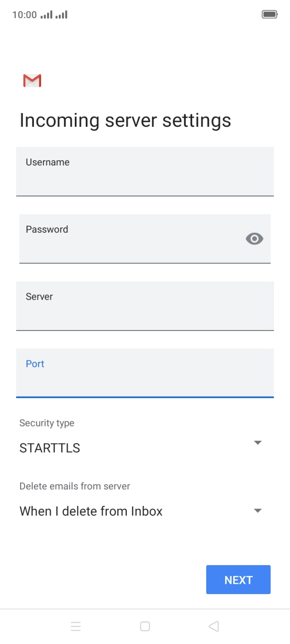
Task: Tap the back button in the navigation bar
Action: (x=214, y=626)
